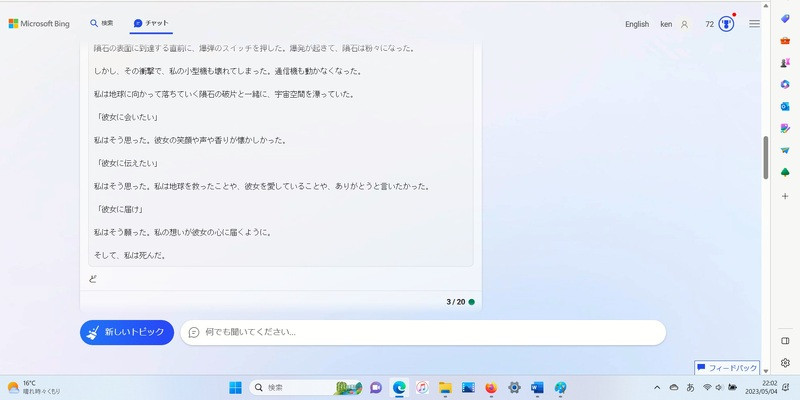Open the Microsoft 365 sidebar icon

[785, 84]
